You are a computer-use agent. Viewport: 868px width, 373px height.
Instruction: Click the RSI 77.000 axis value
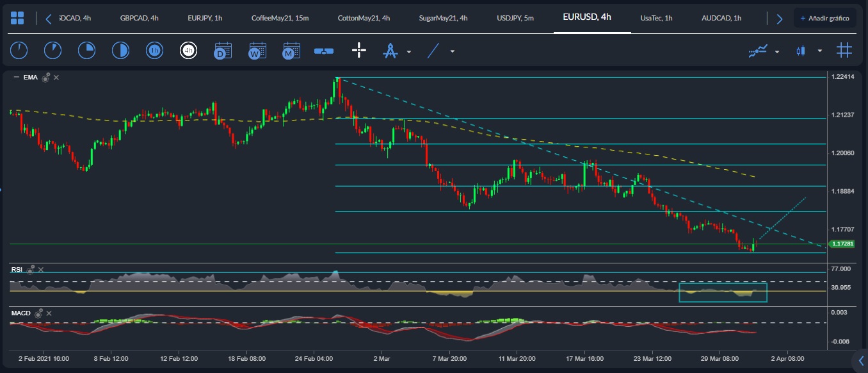841,269
